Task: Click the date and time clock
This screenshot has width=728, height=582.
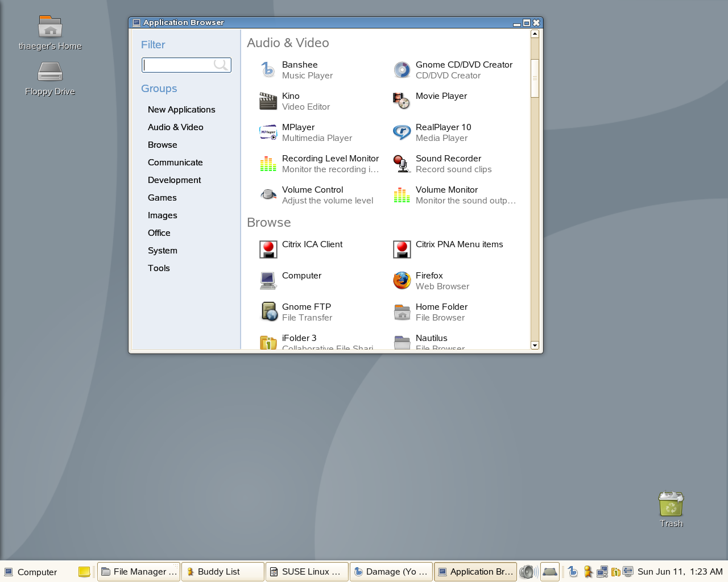Action: tap(680, 572)
